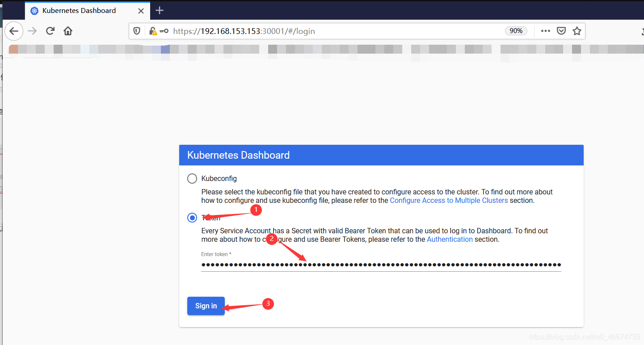Open the page actions three-dot menu
This screenshot has height=345, width=644.
point(546,31)
